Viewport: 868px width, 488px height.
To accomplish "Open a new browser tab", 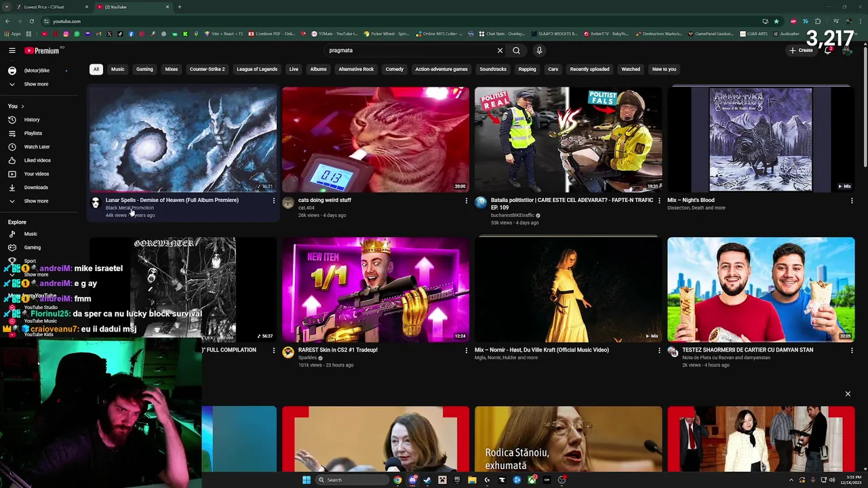I will (180, 7).
